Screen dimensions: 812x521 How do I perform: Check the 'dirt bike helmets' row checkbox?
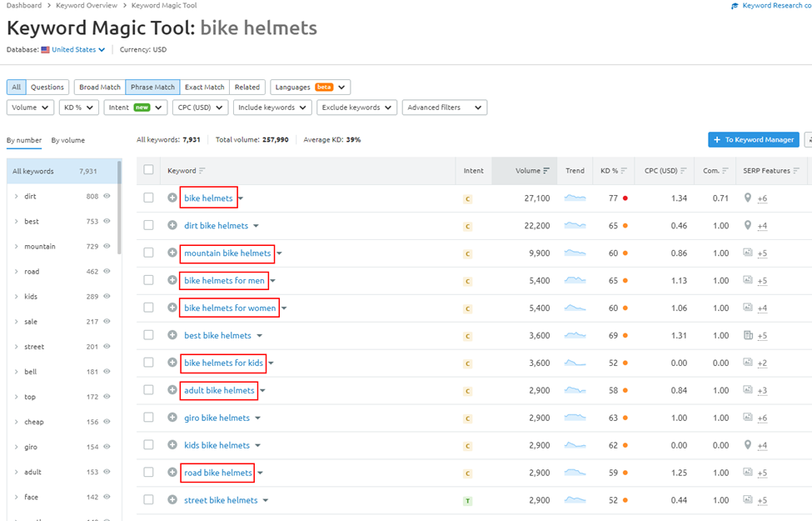[x=148, y=225]
